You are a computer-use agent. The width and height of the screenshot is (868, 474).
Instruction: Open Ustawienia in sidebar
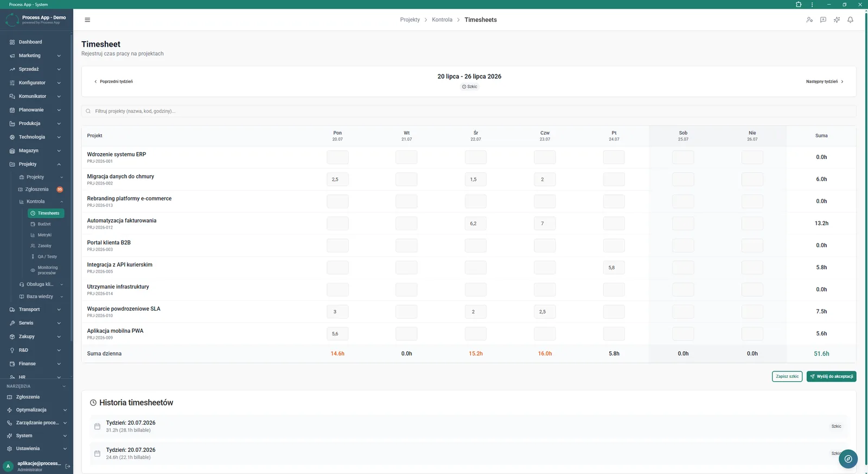tap(36, 448)
